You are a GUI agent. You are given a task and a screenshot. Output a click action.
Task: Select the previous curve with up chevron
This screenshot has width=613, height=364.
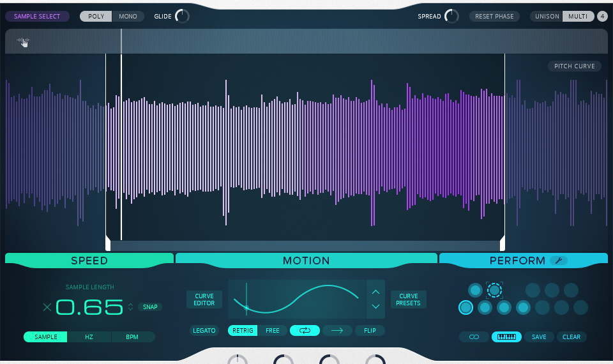[x=375, y=292]
